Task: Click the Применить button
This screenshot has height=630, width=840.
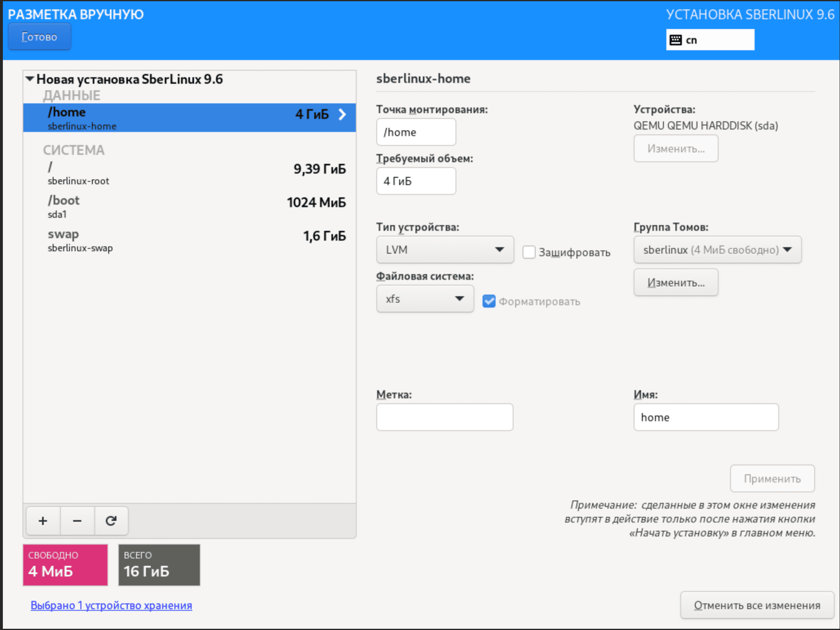Action: 772,478
